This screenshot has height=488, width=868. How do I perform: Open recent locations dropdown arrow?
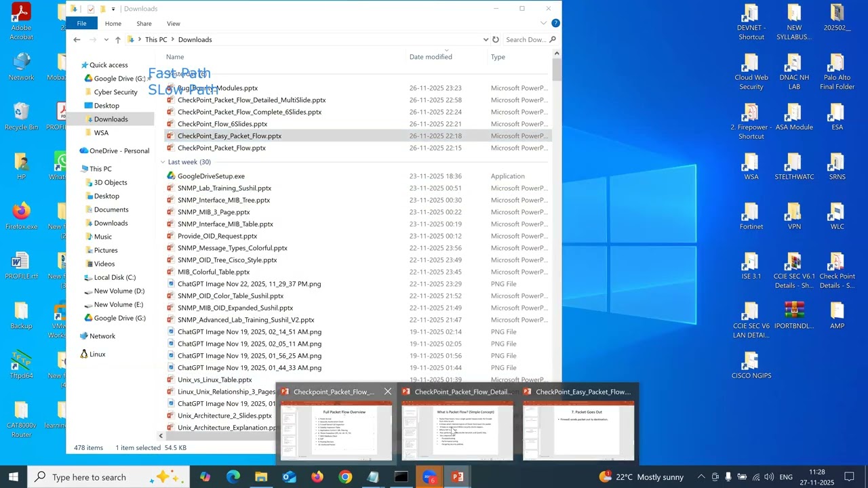click(x=106, y=40)
